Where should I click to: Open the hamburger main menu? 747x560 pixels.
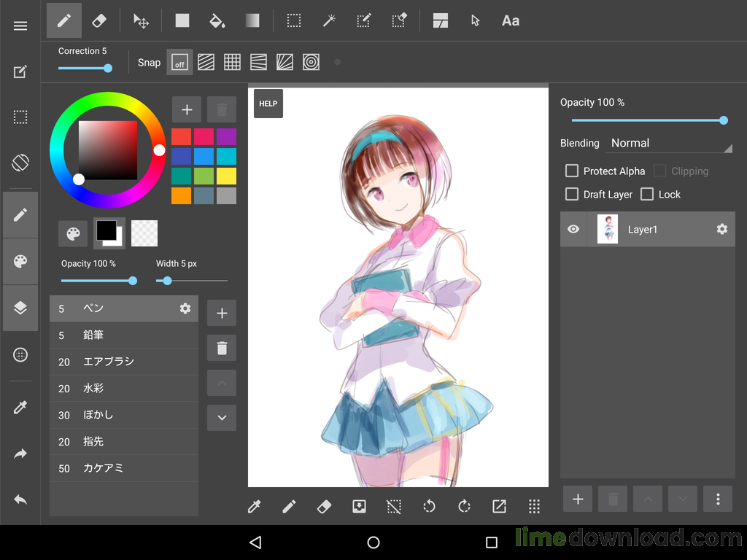[x=20, y=26]
